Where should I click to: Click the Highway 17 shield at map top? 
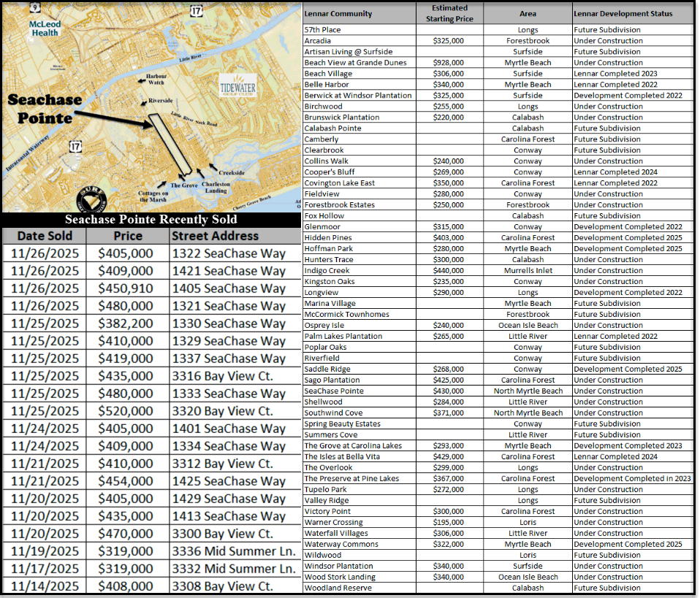tap(196, 10)
